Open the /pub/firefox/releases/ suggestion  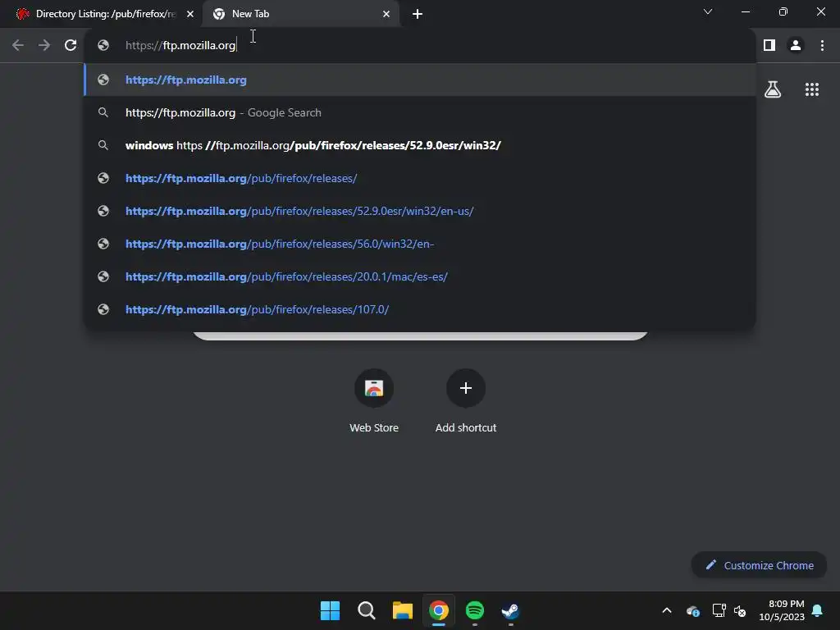pos(420,178)
